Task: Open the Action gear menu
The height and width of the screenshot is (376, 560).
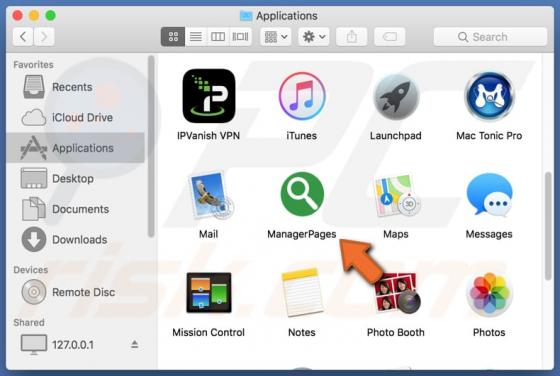Action: (x=314, y=36)
